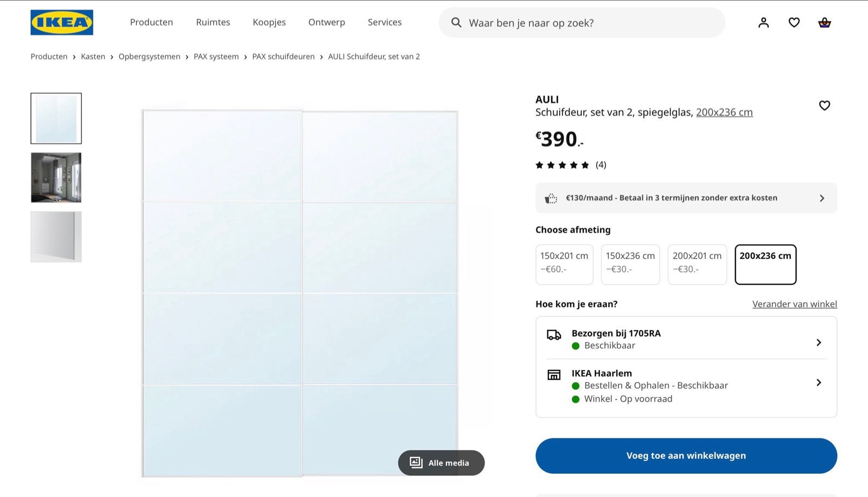Open the Ruimtes menu
The height and width of the screenshot is (497, 868).
(x=213, y=22)
